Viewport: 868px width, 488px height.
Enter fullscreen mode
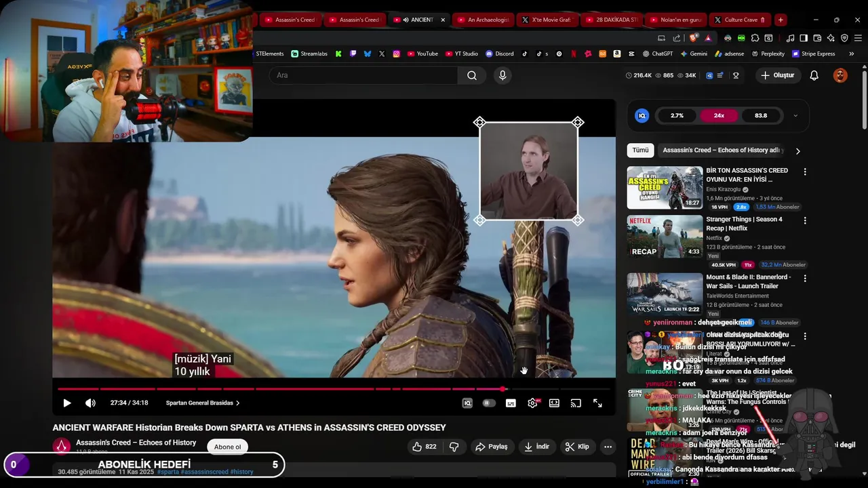point(597,403)
